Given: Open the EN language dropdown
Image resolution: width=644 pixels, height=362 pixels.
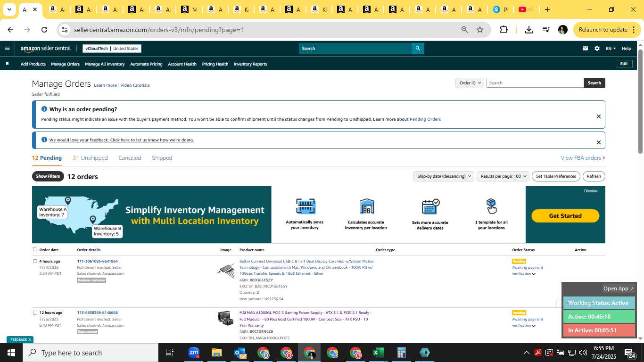Looking at the screenshot, I should [x=611, y=49].
